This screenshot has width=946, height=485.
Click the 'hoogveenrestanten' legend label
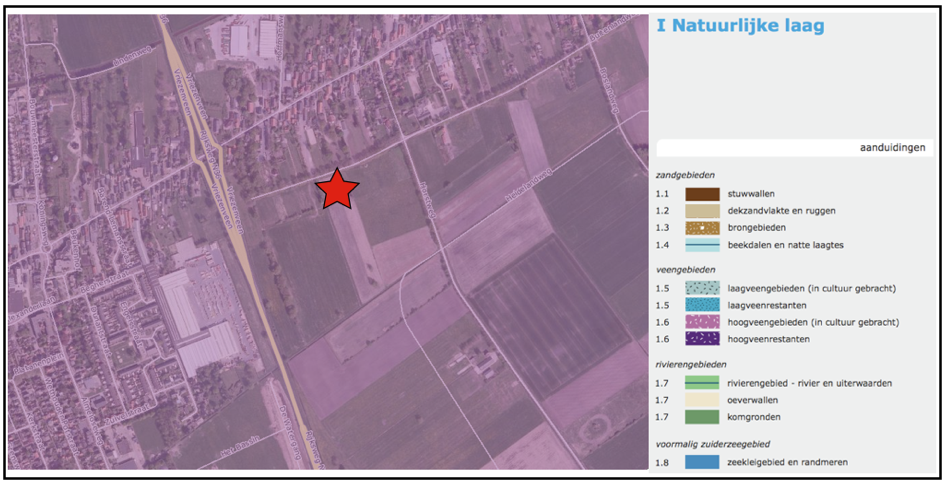[x=769, y=339]
